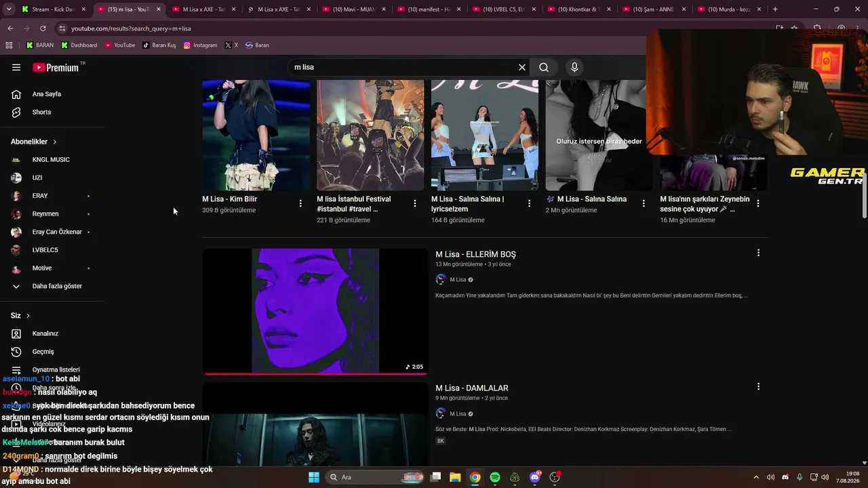This screenshot has width=868, height=488.
Task: Open the 'M Lisa - ELLERİM BOŞ' title link
Action: tap(475, 254)
